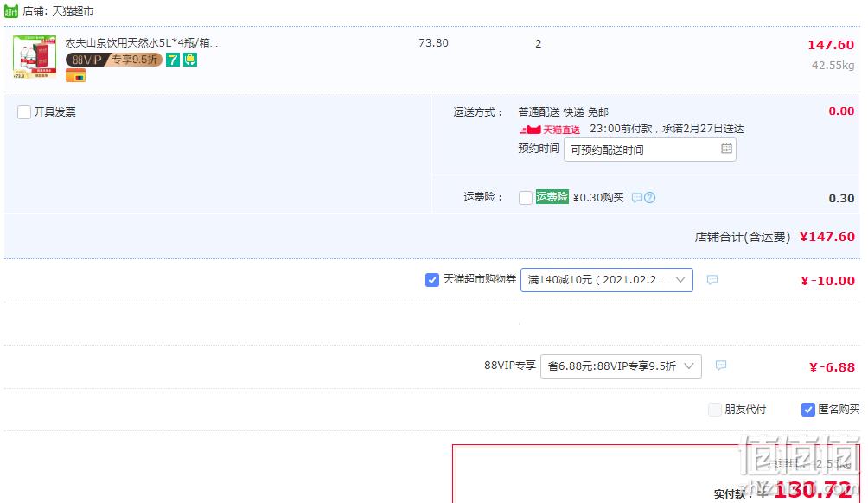
Task: Click the 承诺2月27日送达 delivery promise text
Action: coord(703,129)
